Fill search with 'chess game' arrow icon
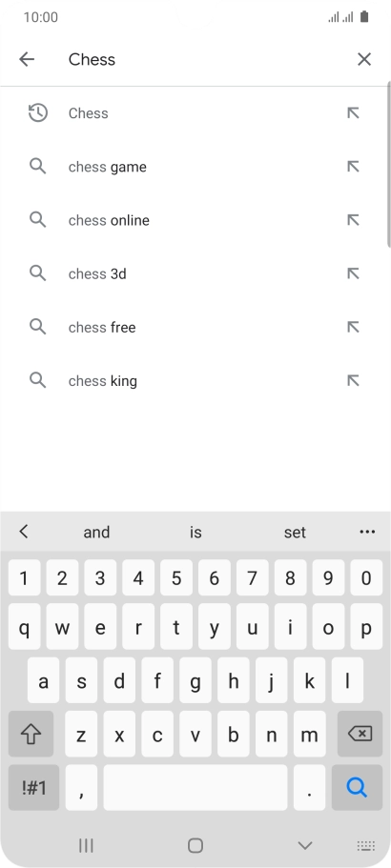391x868 pixels. pos(353,167)
